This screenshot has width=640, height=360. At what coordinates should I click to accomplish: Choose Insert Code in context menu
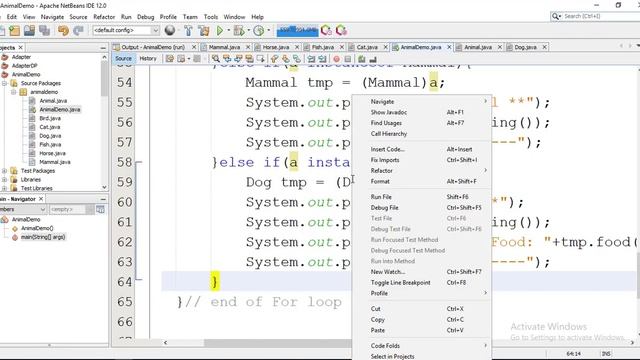tap(422, 149)
